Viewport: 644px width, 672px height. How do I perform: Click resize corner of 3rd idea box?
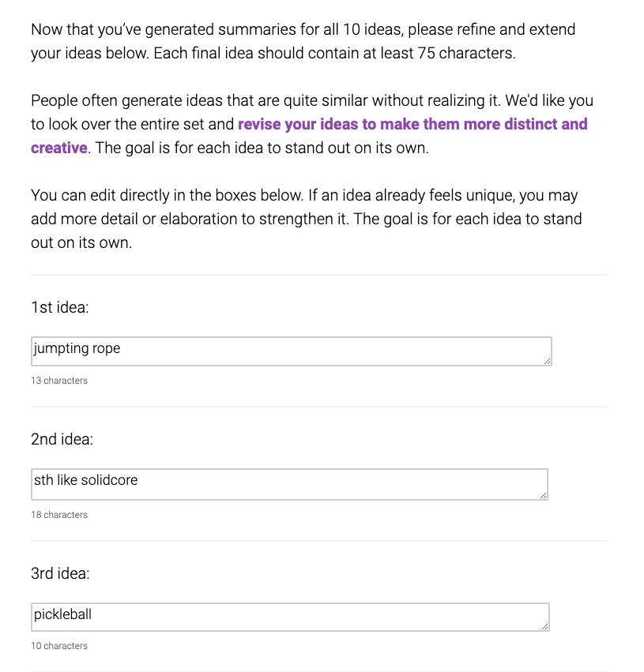[x=544, y=626]
